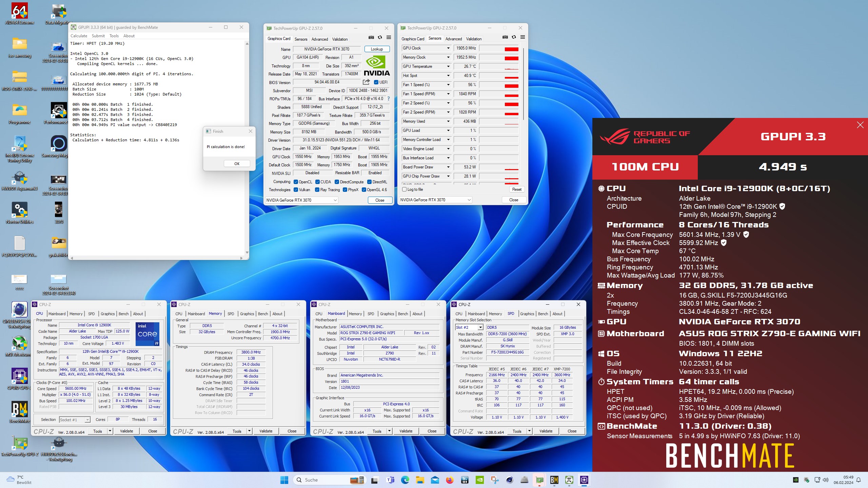Open Norton Utilities desktop icon
868x488 pixels.
20,213
